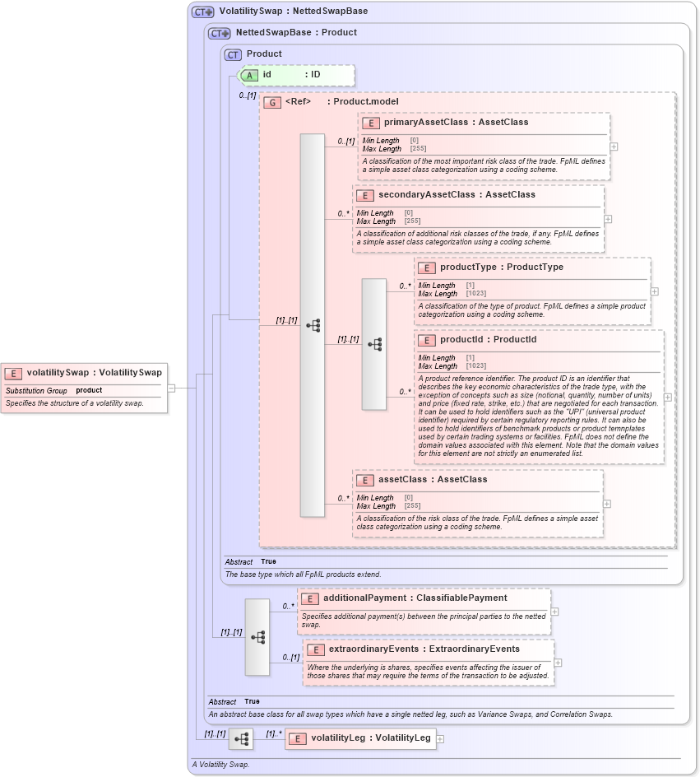Image resolution: width=700 pixels, height=777 pixels.
Task: Select the E icon for additionalPayment
Action: [312, 598]
